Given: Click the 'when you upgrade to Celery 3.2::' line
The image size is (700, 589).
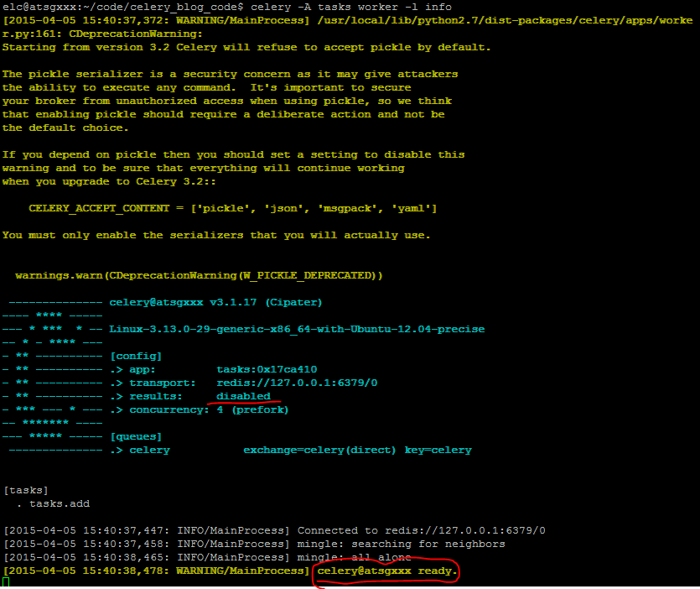Looking at the screenshot, I should [x=109, y=182].
